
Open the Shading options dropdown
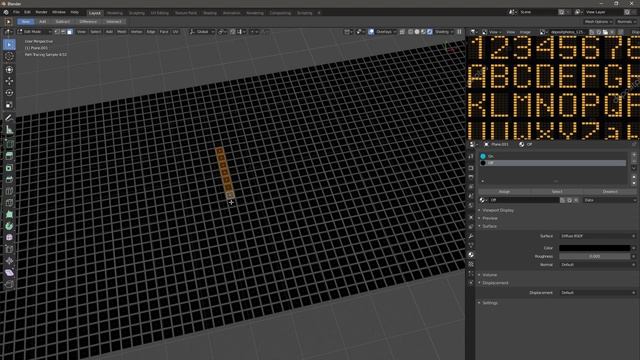pos(444,31)
